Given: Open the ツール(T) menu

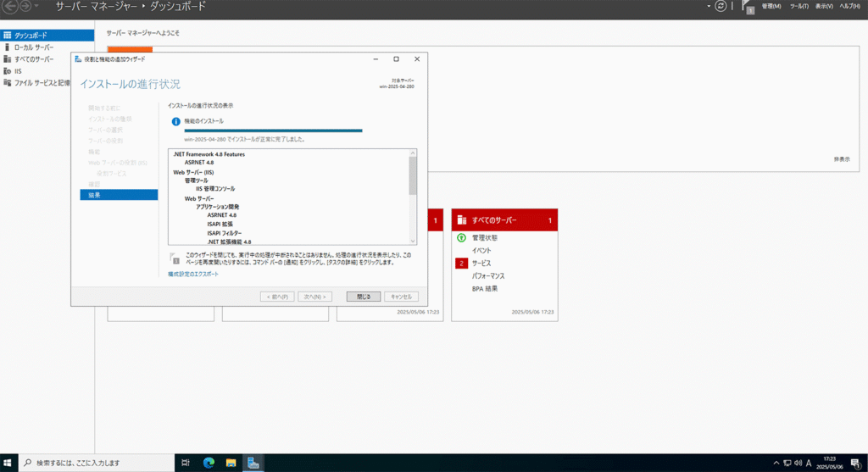Looking at the screenshot, I should coord(798,6).
